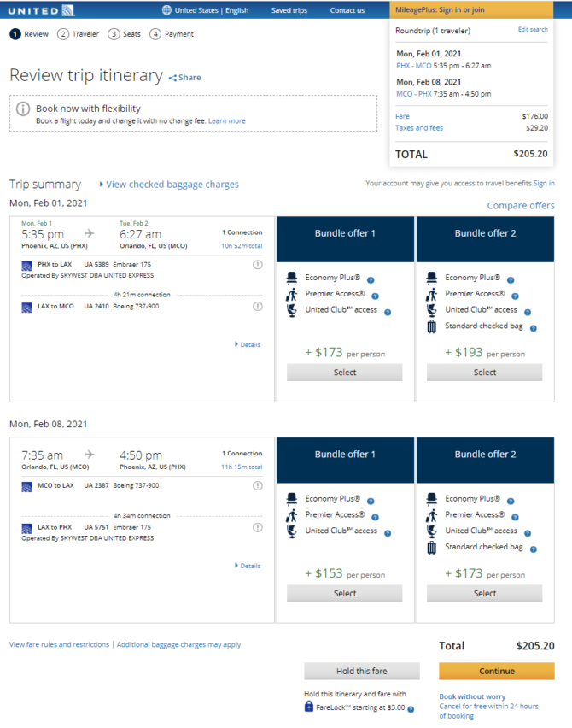Click help icon next to outbound Bundle 1 Economy Plus
Image resolution: width=572 pixels, height=728 pixels.
click(x=371, y=280)
